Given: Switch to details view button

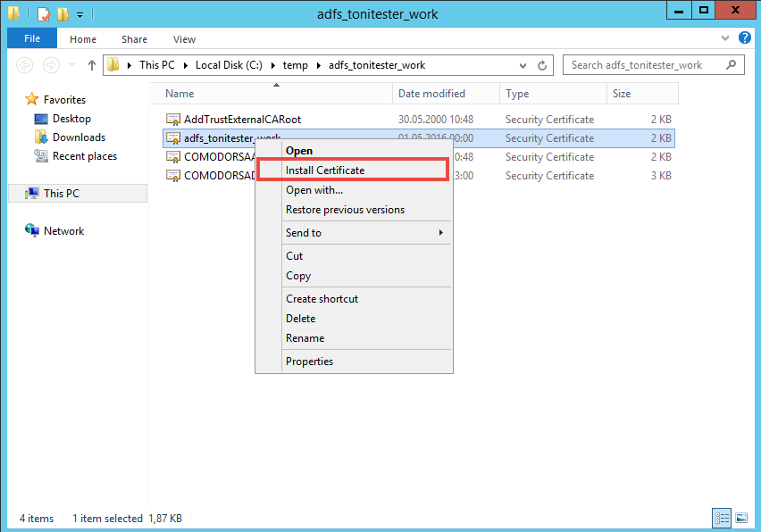Looking at the screenshot, I should pos(722,518).
